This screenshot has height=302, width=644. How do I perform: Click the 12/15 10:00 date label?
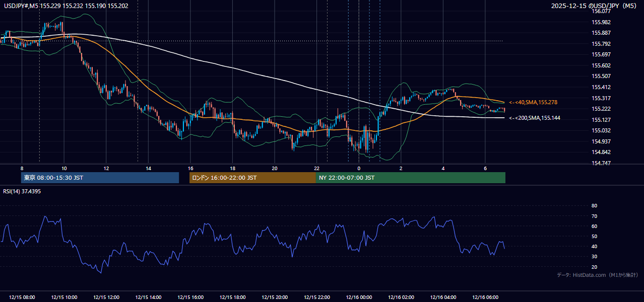(x=64, y=297)
